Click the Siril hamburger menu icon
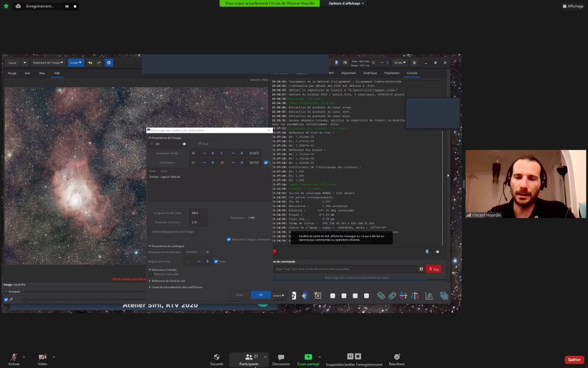 [x=415, y=63]
